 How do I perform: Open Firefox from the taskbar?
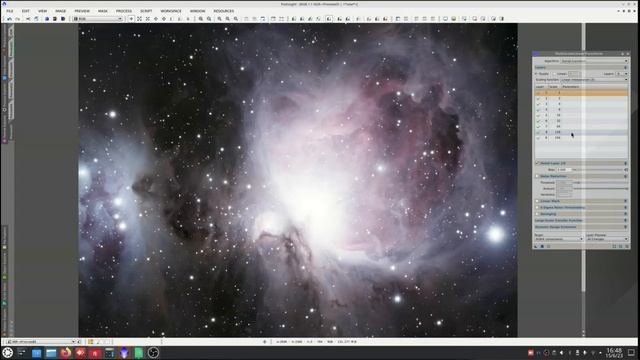point(66,353)
